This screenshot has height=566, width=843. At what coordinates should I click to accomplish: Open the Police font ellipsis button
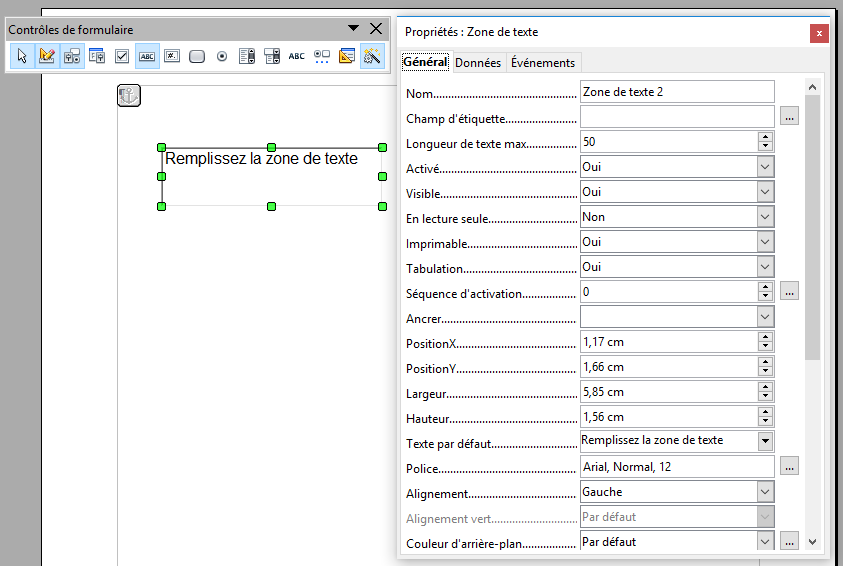(789, 467)
